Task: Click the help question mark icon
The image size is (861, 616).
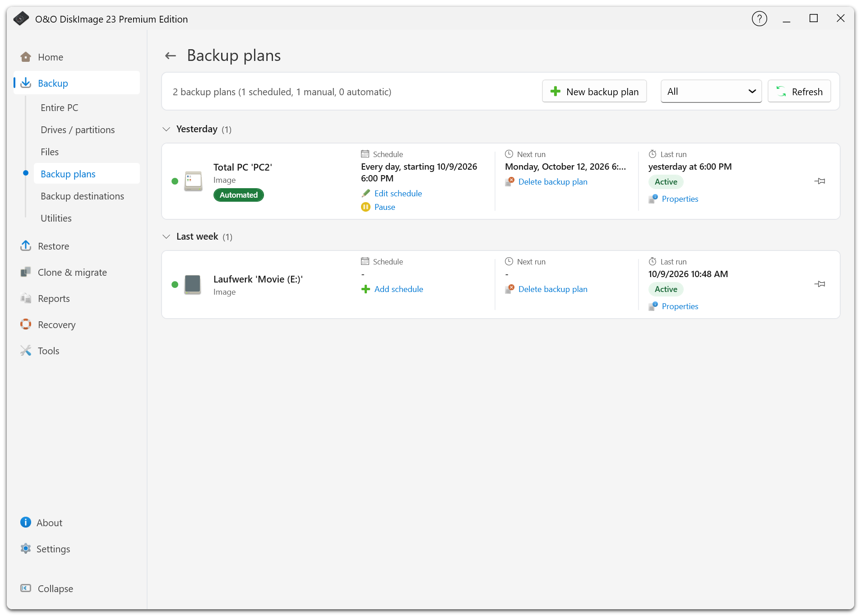Action: click(759, 19)
